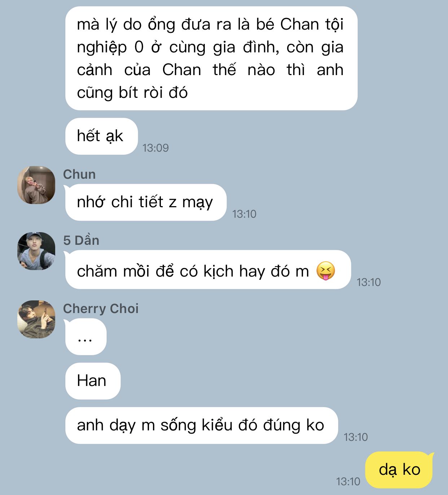Tap the 13:10 timestamp next to 'dạ ko'
The width and height of the screenshot is (448, 495).
click(348, 482)
